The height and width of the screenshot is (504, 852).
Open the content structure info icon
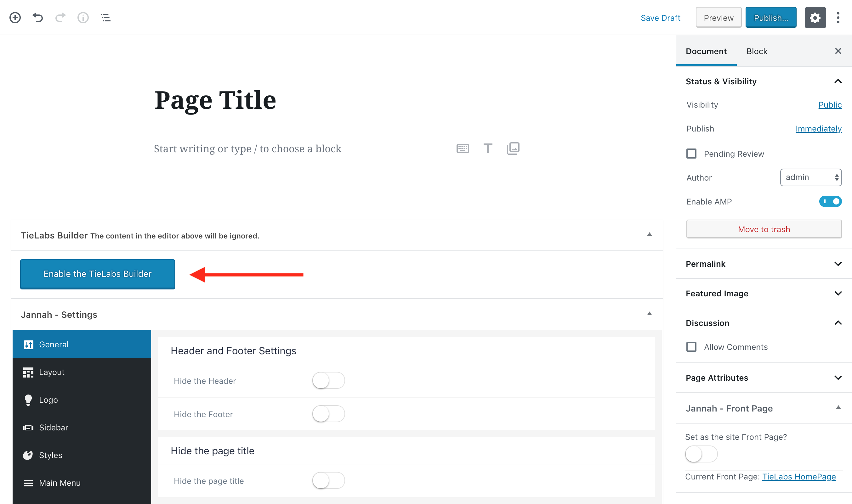click(83, 18)
